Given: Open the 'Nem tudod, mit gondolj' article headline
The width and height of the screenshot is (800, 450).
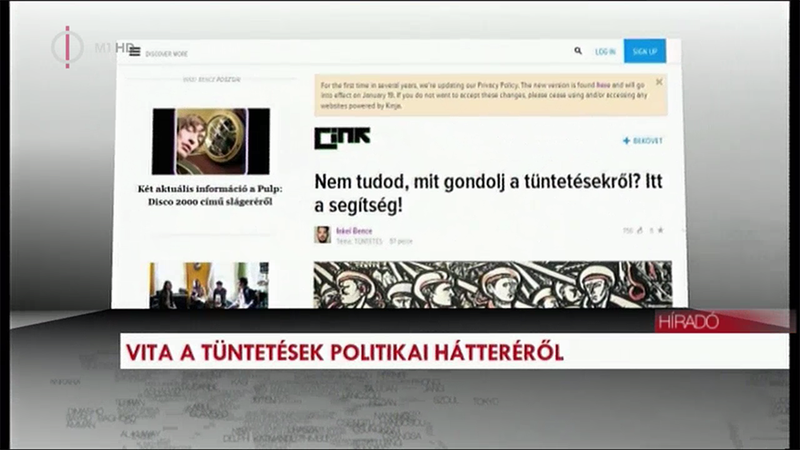Looking at the screenshot, I should [x=488, y=193].
